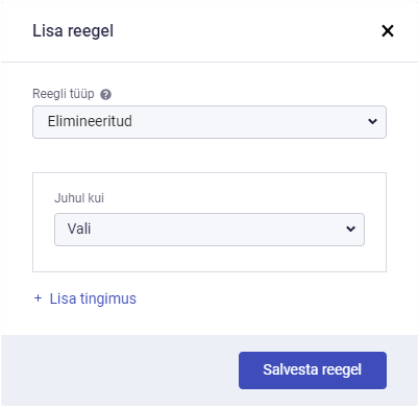Viewport: 419px width, 407px height.
Task: Click the empty footer area beside Salvesta reegel
Action: (120, 370)
